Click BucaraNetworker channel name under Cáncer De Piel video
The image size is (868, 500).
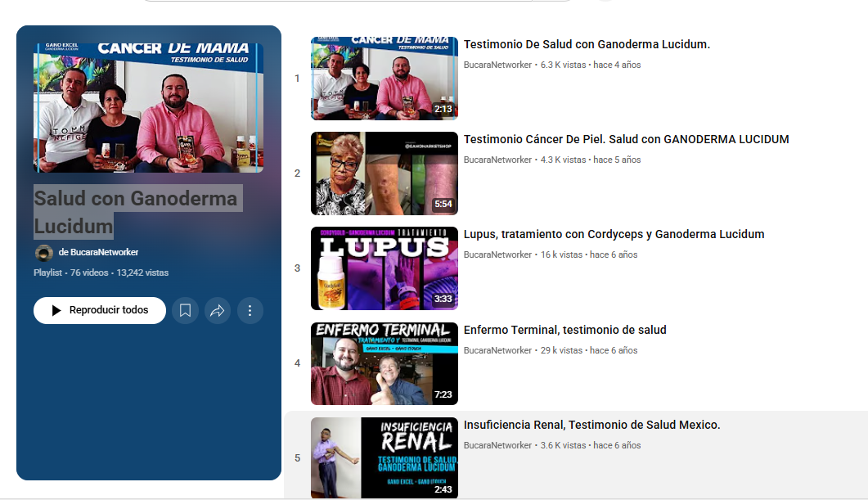click(497, 160)
